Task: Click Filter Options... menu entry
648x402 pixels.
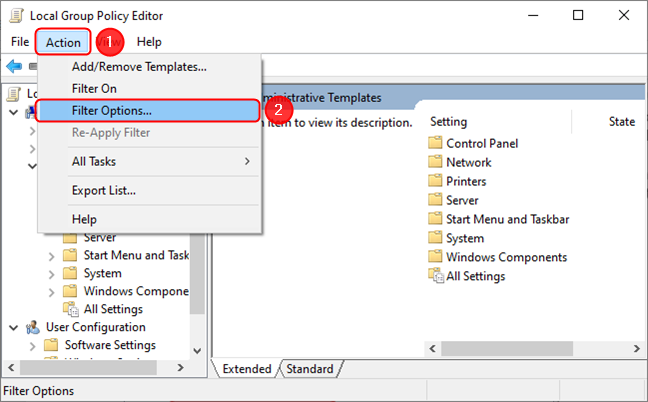Action: (149, 110)
